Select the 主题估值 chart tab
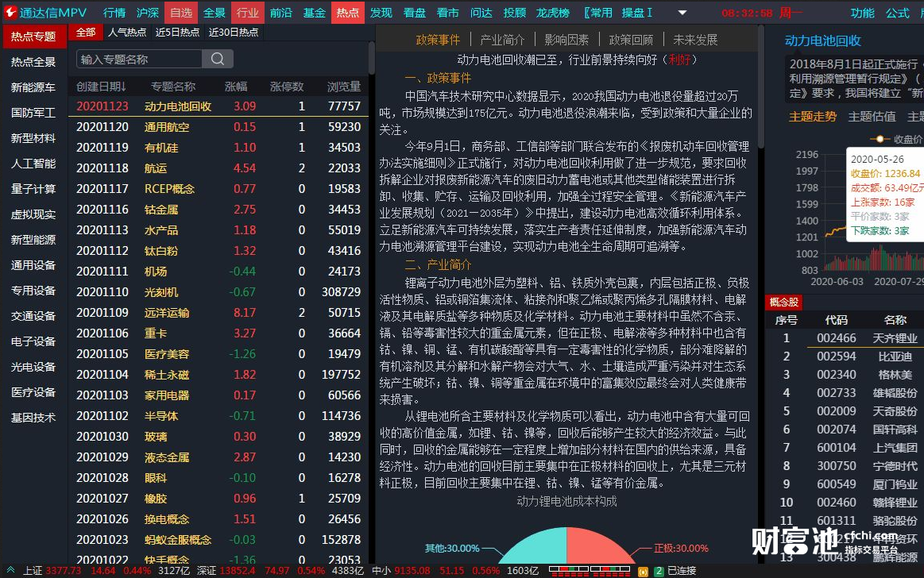Viewport: 924px width, 578px height. pos(872,117)
